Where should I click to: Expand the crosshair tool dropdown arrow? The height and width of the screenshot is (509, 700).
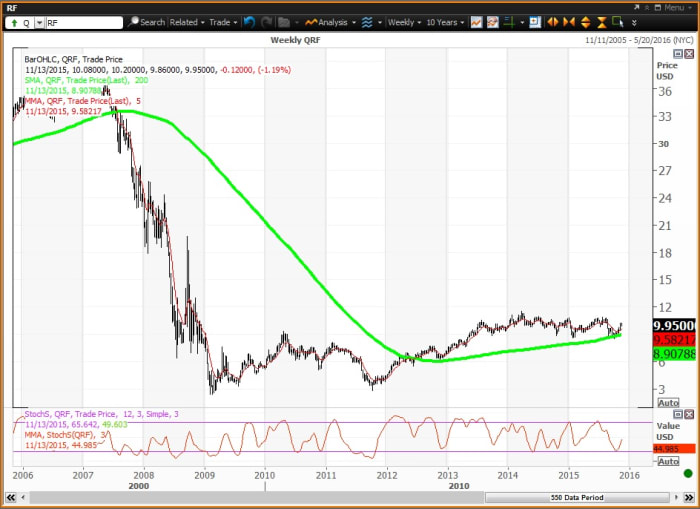tap(522, 22)
